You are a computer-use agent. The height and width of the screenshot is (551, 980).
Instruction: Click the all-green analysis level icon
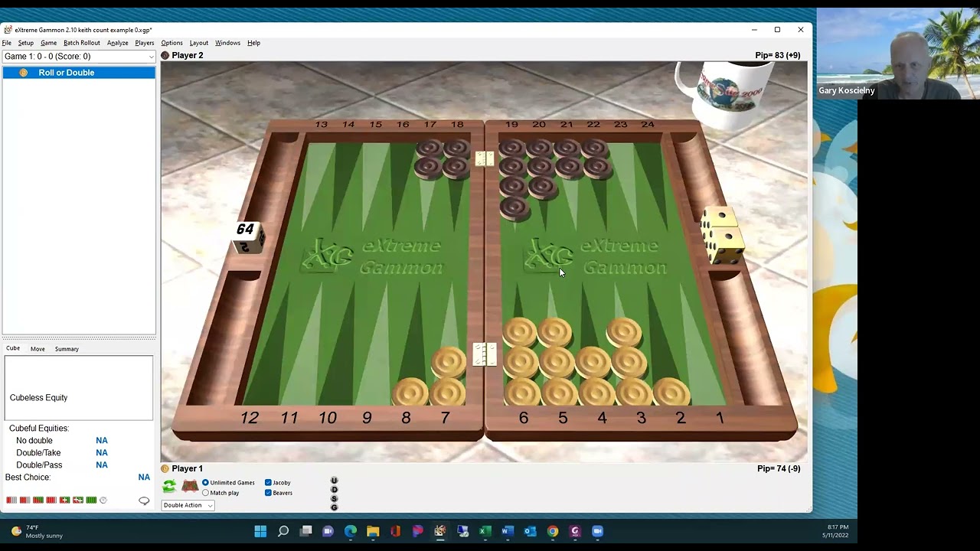[x=91, y=500]
